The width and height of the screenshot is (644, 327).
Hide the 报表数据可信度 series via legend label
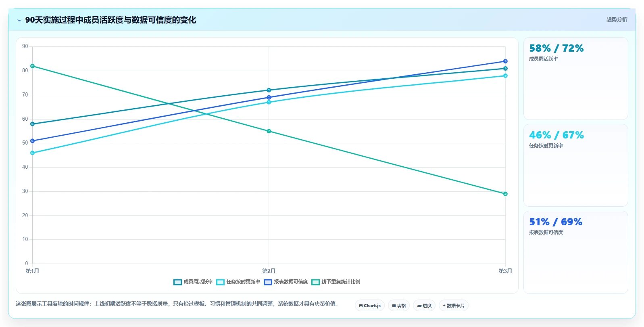(291, 282)
